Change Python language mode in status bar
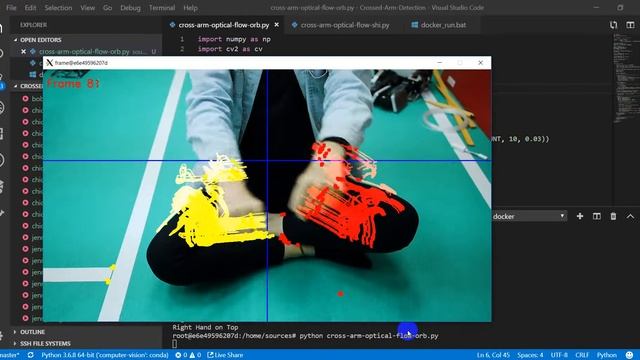 (607, 355)
